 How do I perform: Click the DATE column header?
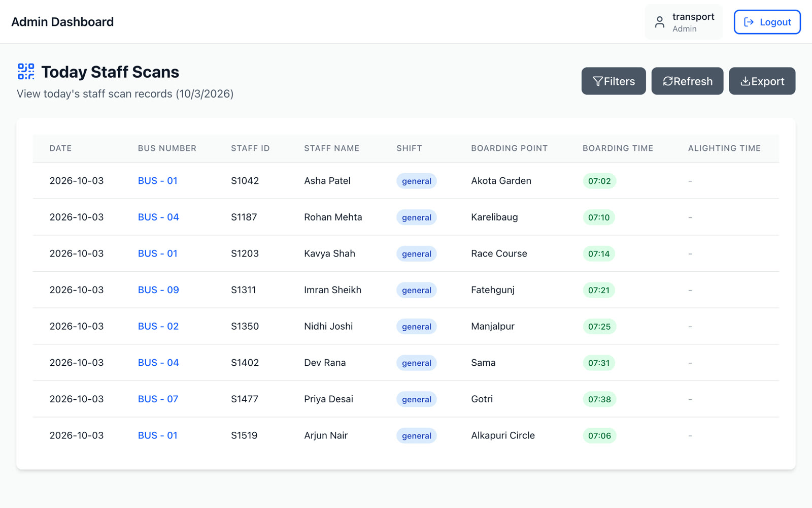pyautogui.click(x=60, y=148)
